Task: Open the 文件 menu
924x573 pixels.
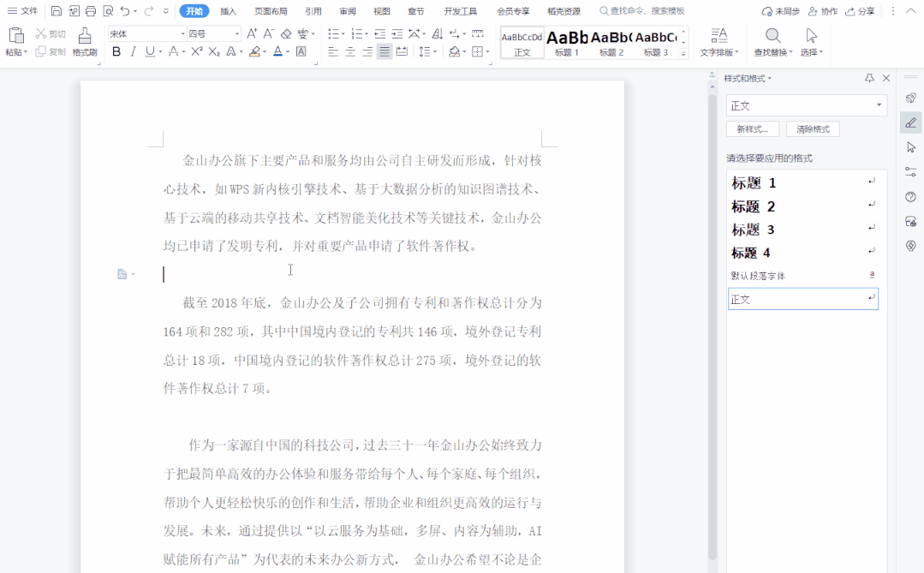Action: 22,10
